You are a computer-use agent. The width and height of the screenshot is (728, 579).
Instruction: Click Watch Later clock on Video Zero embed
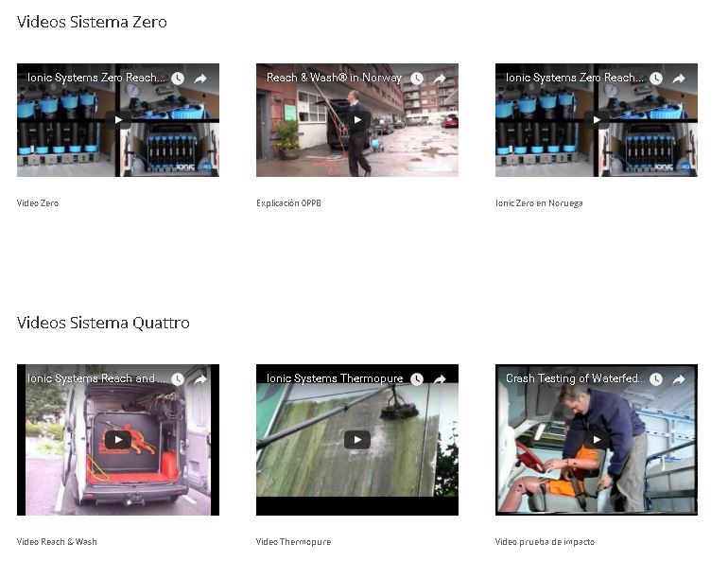coord(178,79)
